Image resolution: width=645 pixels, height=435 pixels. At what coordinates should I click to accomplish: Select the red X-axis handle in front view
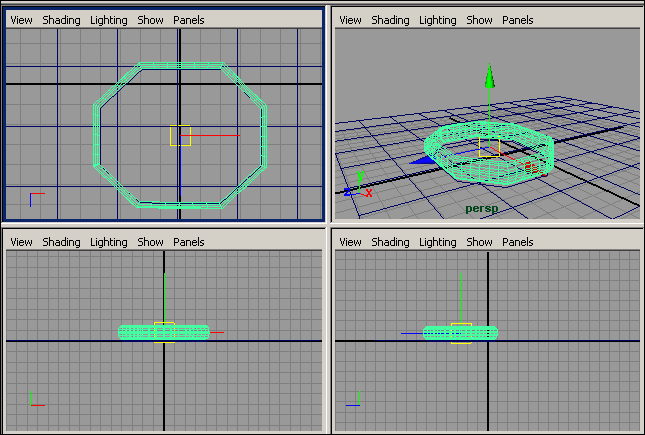[217, 332]
